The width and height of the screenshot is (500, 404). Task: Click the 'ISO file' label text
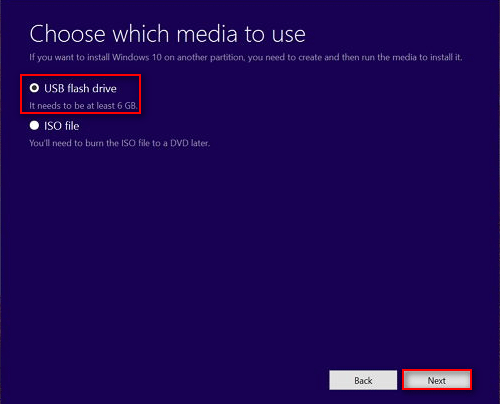(62, 126)
